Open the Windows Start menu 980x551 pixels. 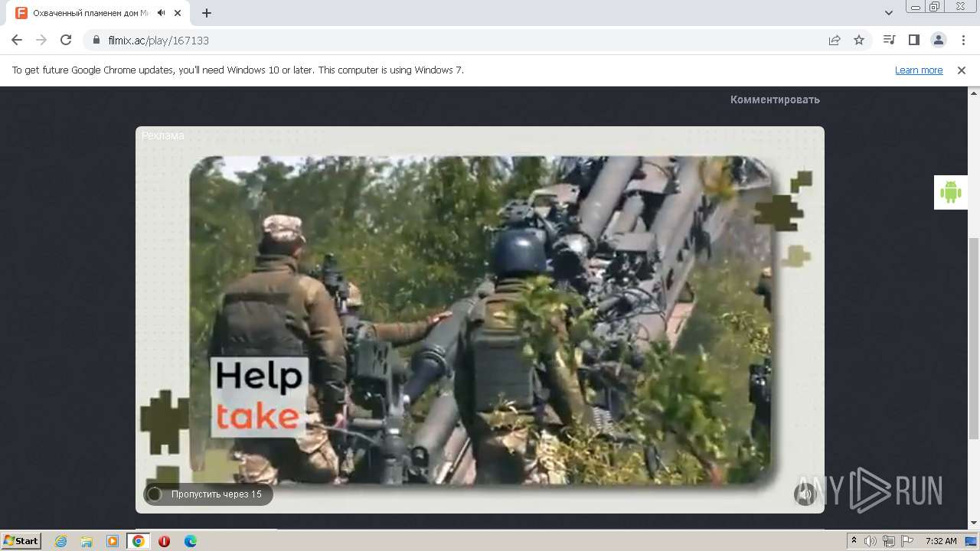pos(21,540)
